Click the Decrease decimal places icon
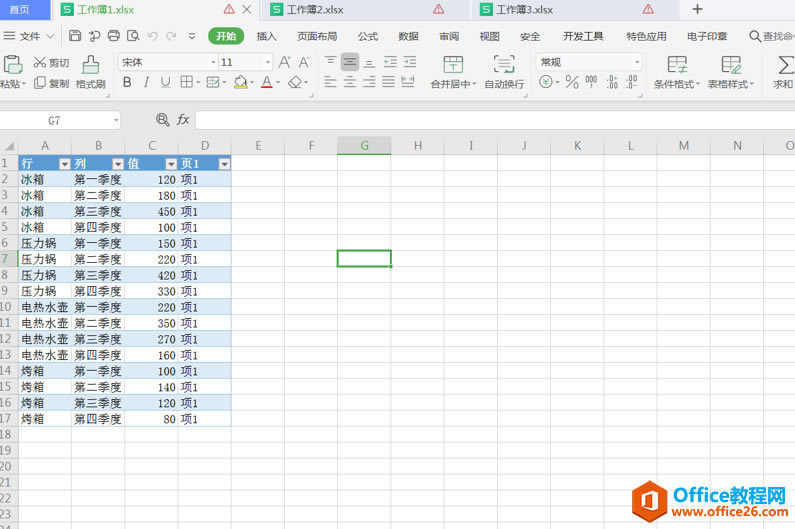 (x=631, y=82)
